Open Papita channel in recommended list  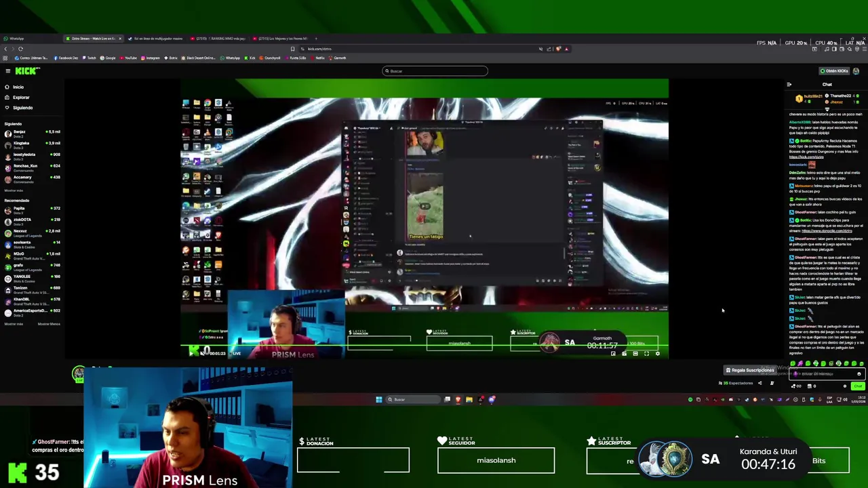click(x=33, y=209)
